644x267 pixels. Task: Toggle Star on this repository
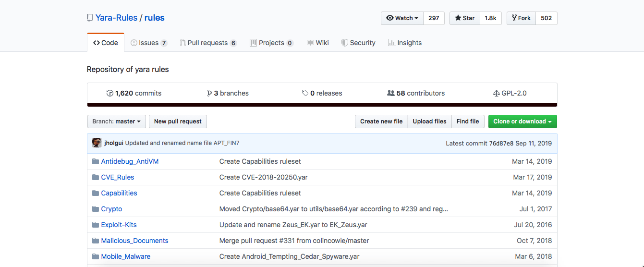[x=464, y=18]
